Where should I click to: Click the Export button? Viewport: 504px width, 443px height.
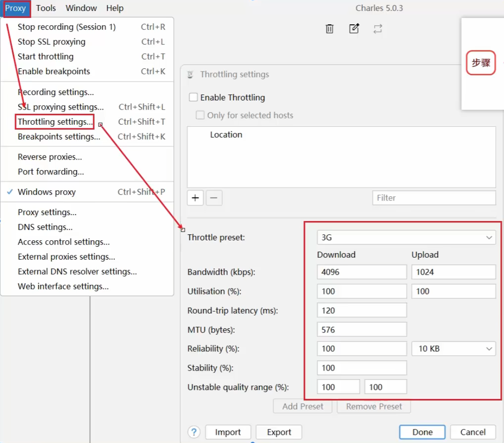279,432
